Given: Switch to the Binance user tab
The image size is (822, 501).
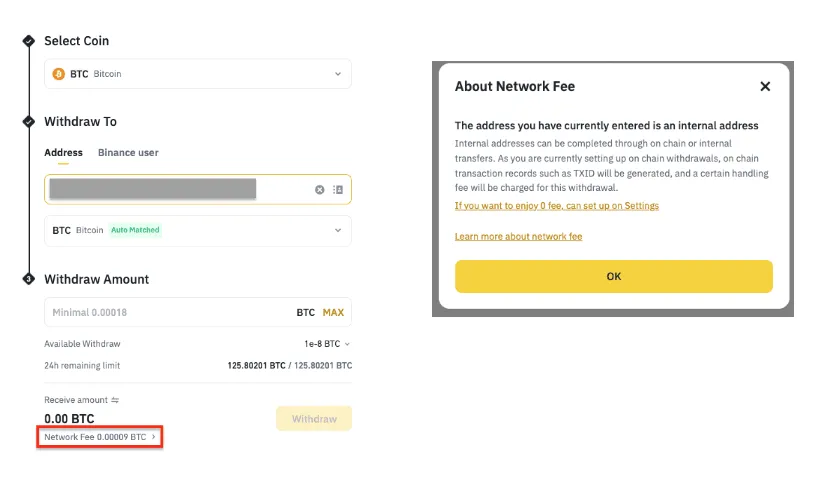Looking at the screenshot, I should [x=128, y=153].
